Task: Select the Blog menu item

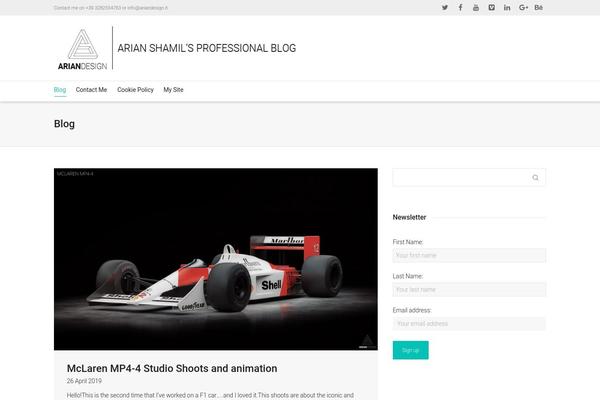Action: (60, 90)
